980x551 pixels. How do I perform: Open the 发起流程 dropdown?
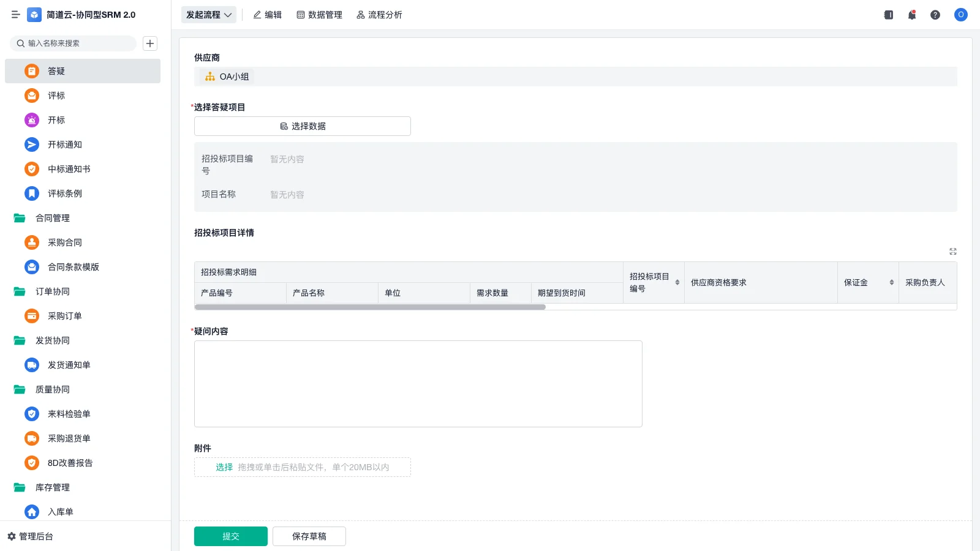(209, 15)
